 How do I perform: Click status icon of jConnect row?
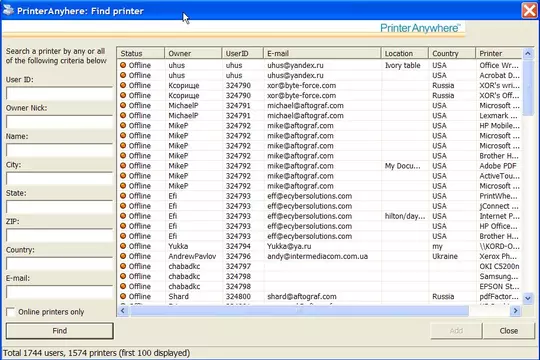pos(123,206)
